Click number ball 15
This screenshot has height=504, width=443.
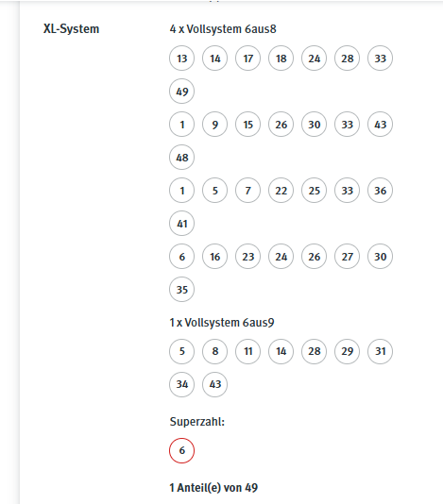click(247, 125)
